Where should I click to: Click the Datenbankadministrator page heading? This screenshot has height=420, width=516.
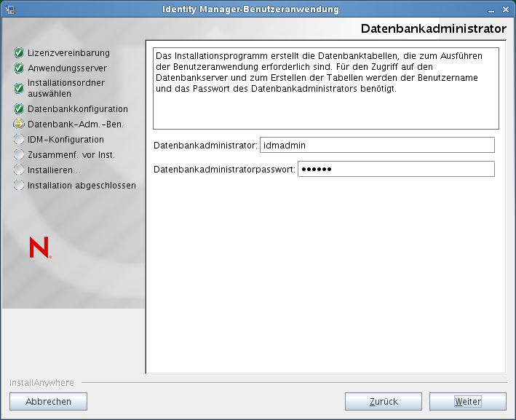click(x=434, y=28)
